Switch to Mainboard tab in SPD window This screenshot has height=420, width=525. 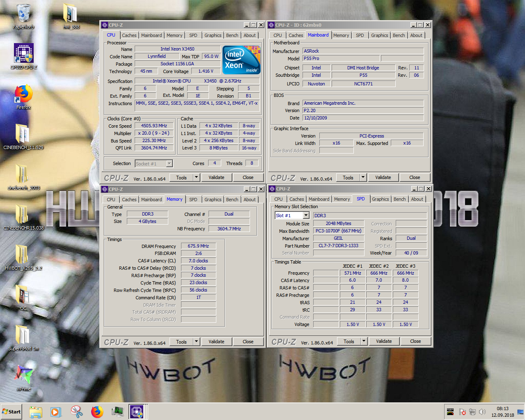[319, 199]
